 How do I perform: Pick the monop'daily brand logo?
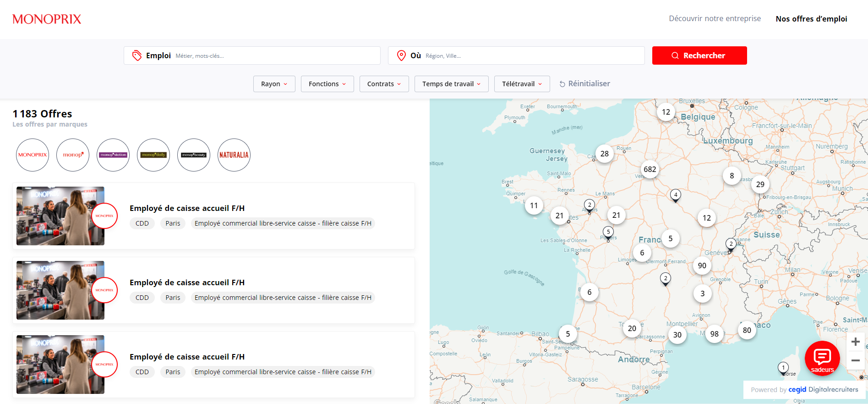[x=153, y=155]
